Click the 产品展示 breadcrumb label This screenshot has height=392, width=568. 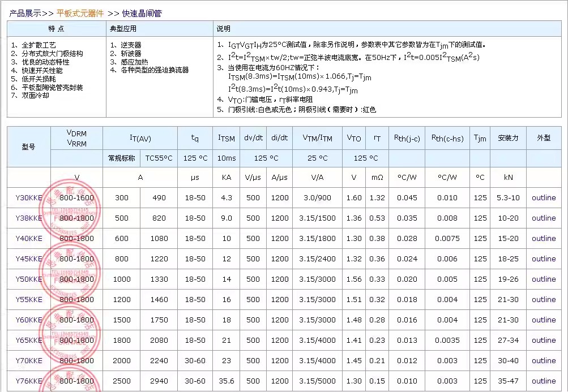coord(24,13)
